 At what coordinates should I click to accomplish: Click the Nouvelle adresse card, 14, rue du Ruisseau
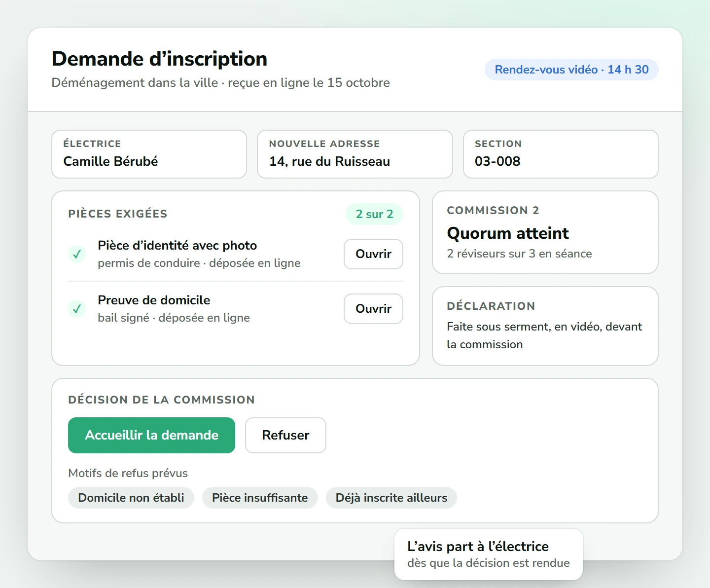(355, 154)
